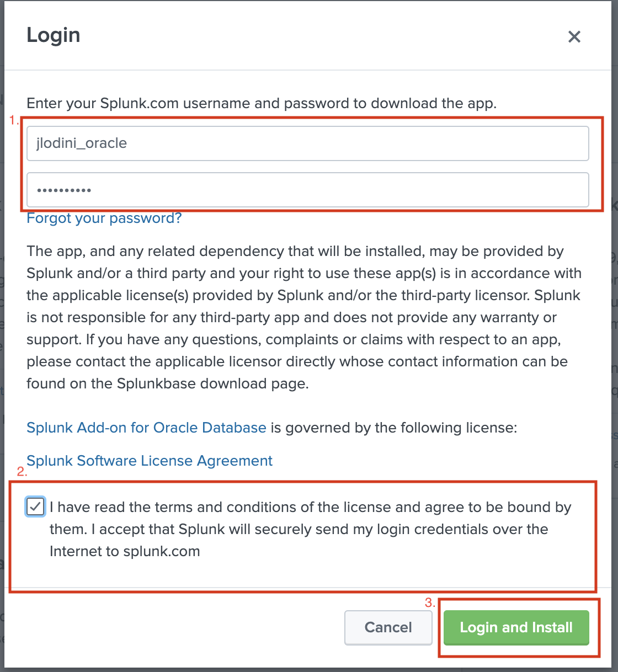Click the "Internet to splunk.com" label line
618x672 pixels.
tap(125, 552)
